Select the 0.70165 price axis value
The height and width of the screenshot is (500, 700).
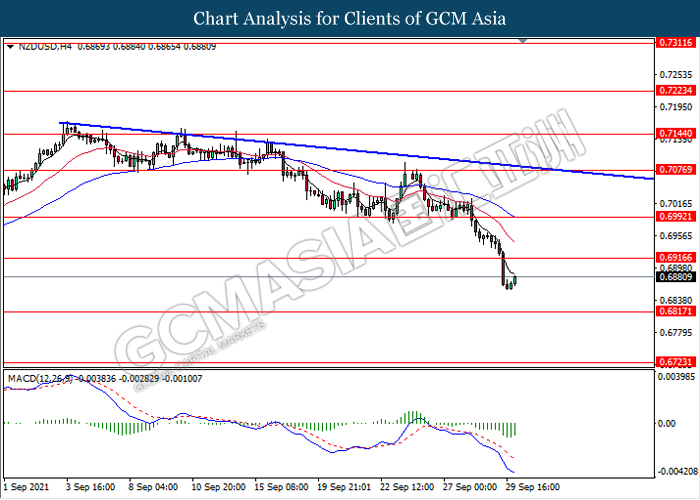point(675,204)
